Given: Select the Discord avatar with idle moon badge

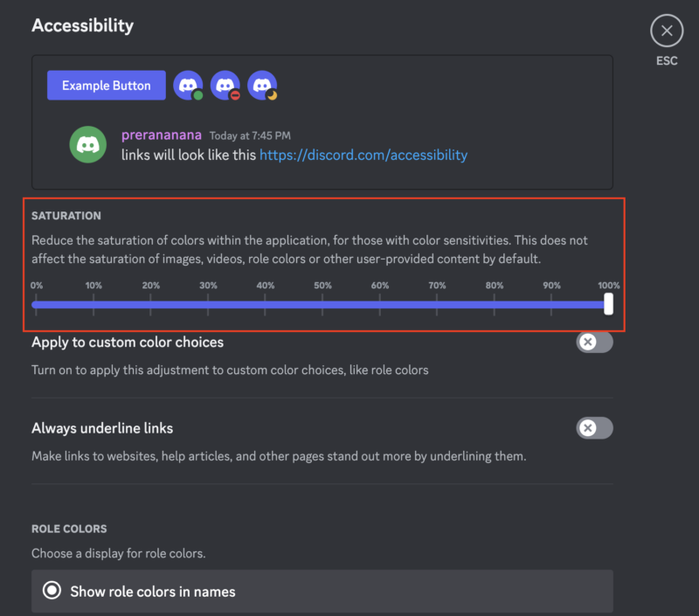Looking at the screenshot, I should (x=260, y=85).
